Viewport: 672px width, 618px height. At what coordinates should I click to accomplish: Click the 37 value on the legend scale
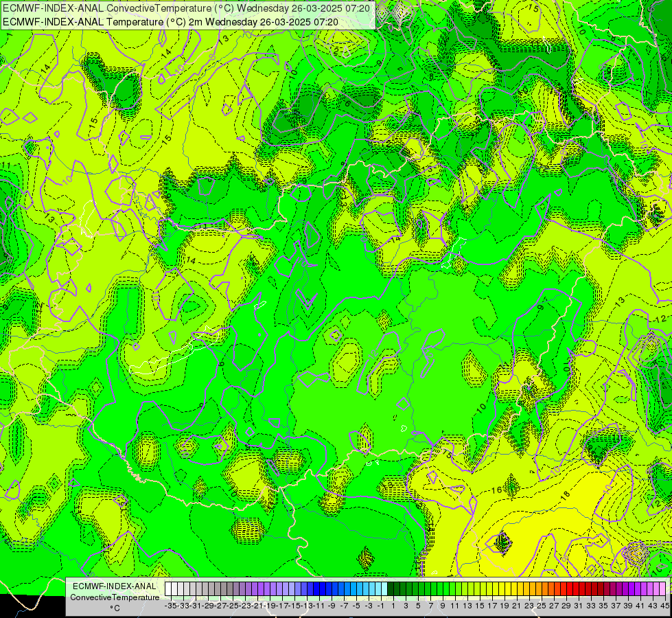(616, 606)
